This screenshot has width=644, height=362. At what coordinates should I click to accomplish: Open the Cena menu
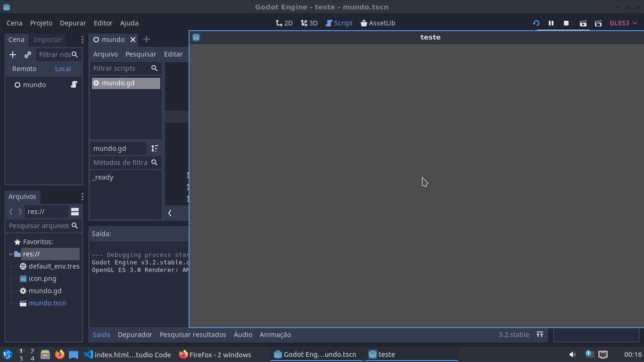[x=14, y=23]
